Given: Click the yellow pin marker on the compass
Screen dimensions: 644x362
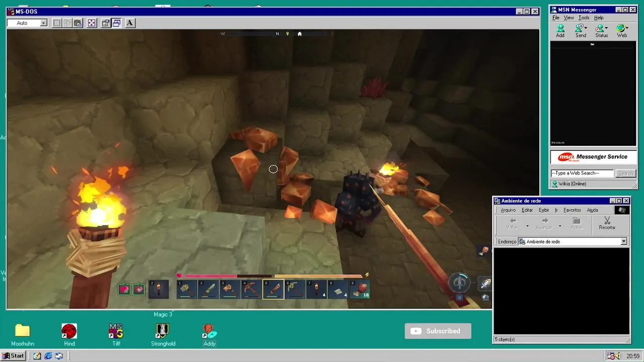Looking at the screenshot, I should 287,34.
